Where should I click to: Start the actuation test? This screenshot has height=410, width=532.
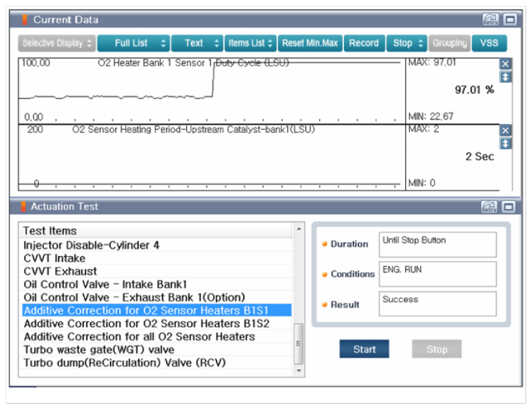pyautogui.click(x=364, y=349)
